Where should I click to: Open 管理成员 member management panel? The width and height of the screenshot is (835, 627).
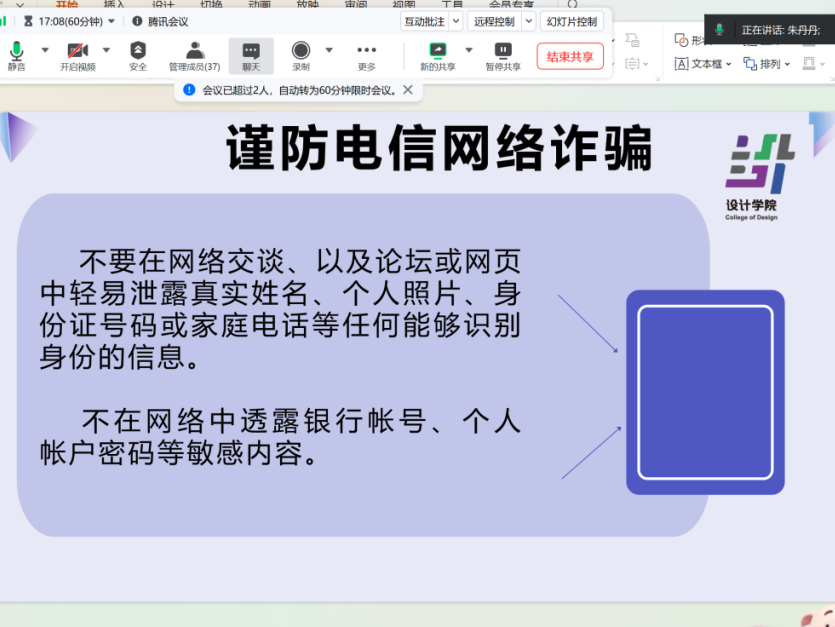194,55
